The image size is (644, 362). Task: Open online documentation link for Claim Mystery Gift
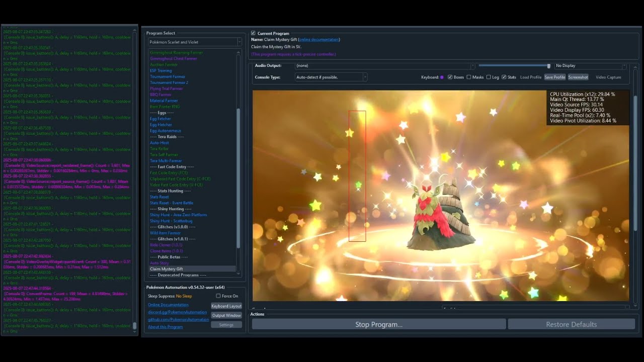coord(319,40)
